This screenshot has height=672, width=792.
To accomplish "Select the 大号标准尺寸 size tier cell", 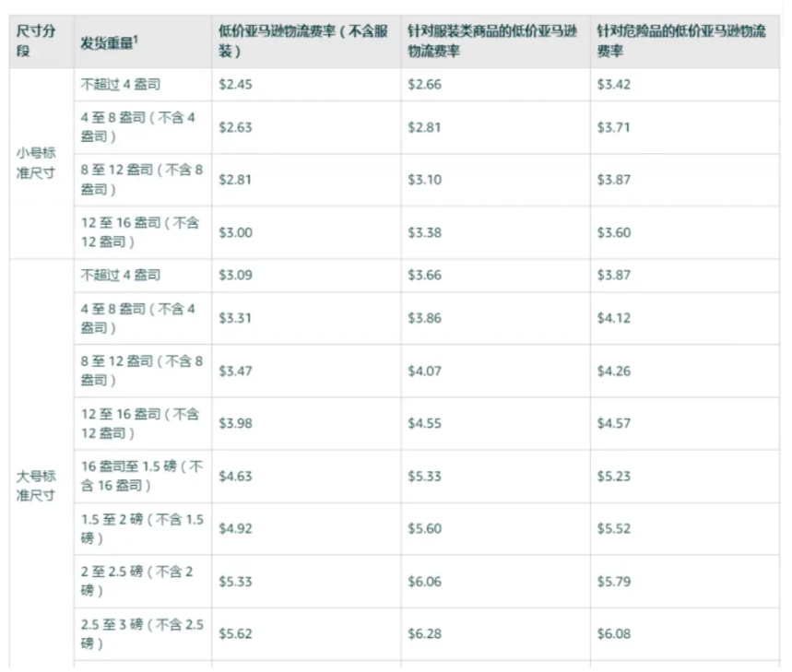I will click(x=36, y=485).
